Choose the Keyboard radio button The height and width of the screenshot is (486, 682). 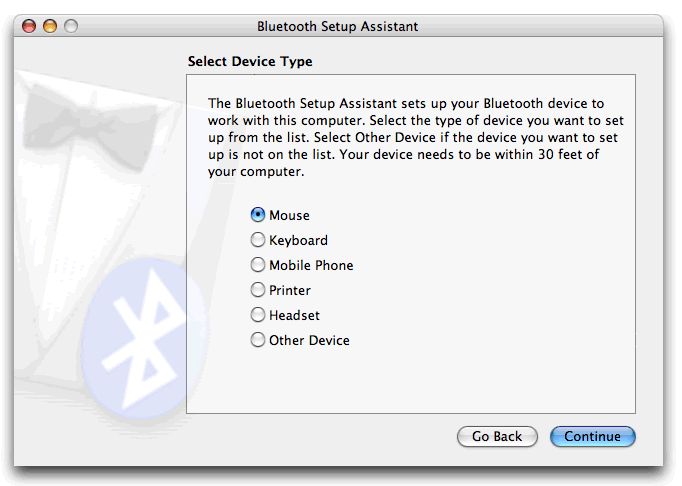pos(258,240)
